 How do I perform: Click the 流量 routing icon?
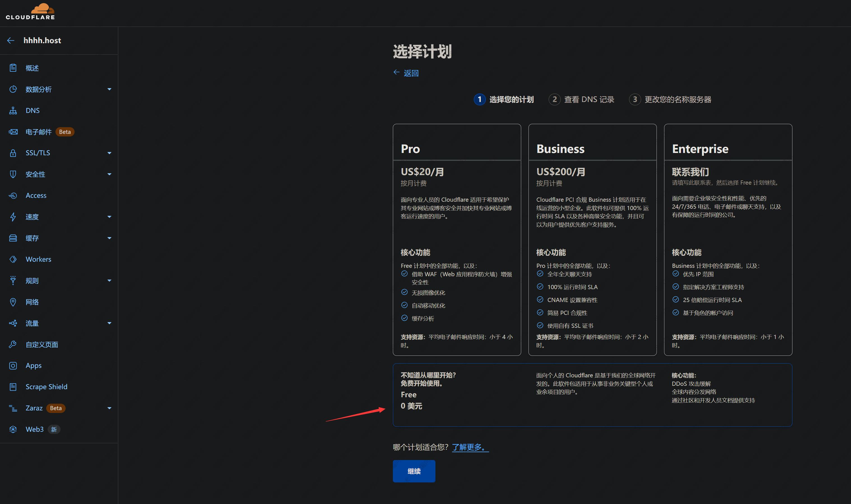point(13,323)
